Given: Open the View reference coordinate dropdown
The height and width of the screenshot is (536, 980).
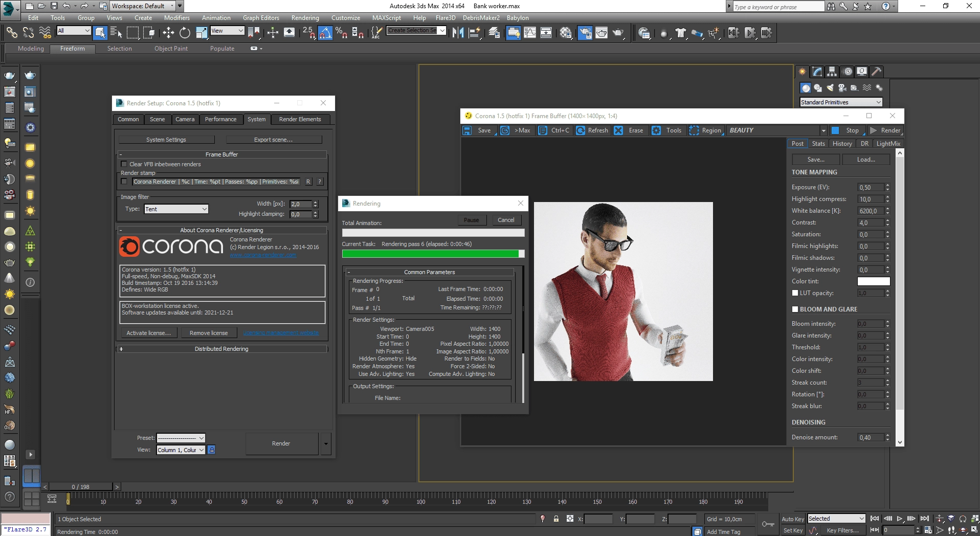Looking at the screenshot, I should (x=227, y=31).
